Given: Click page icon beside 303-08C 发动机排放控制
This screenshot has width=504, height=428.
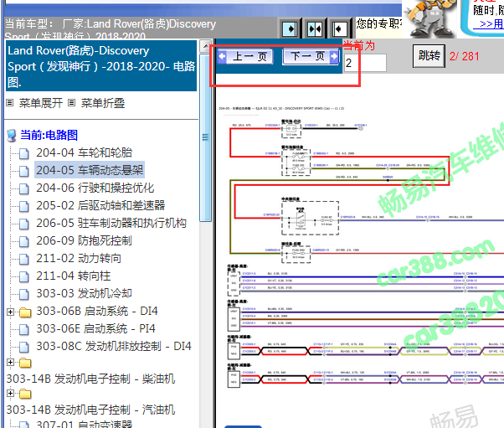Looking at the screenshot, I should click(23, 348).
